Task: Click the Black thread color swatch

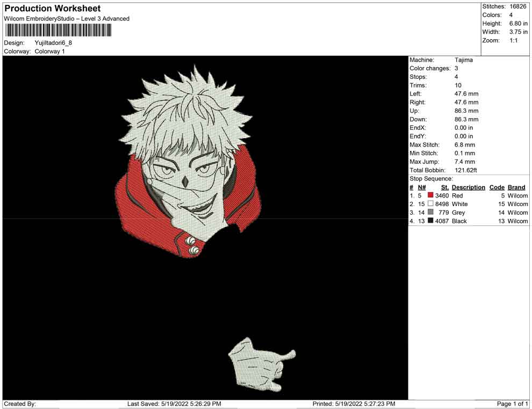Action: pyautogui.click(x=430, y=221)
